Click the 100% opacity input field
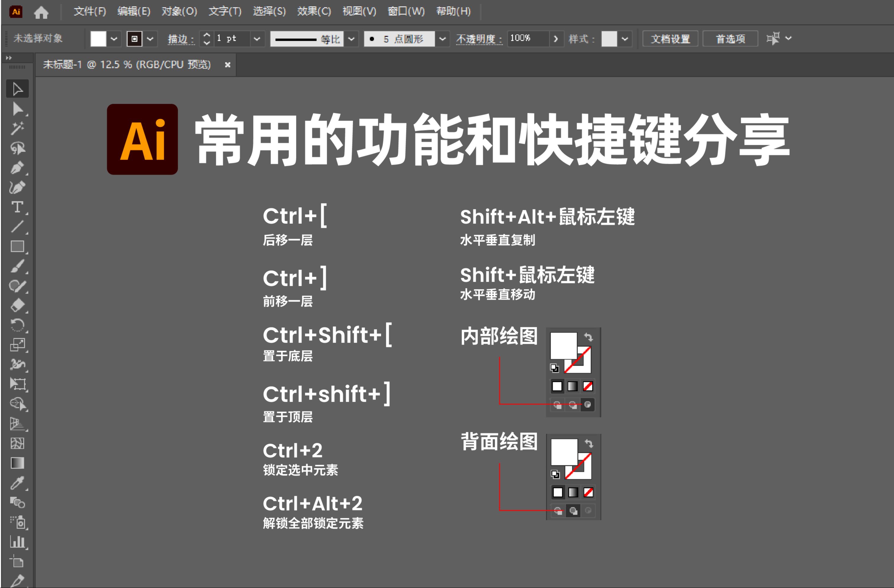Image resolution: width=894 pixels, height=588 pixels. [528, 39]
